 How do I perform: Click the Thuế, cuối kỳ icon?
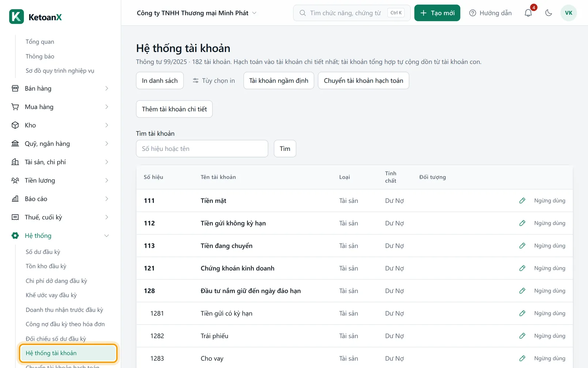pos(15,217)
